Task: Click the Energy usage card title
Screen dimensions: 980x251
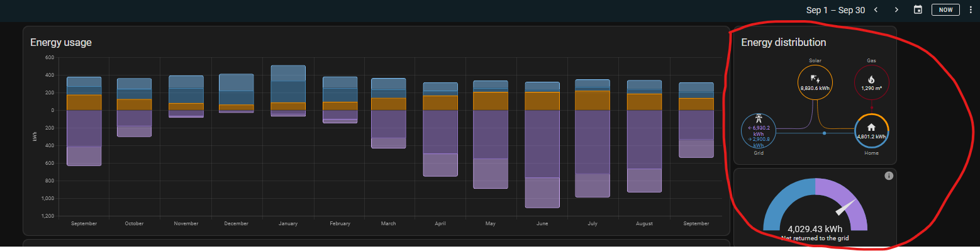Action: (x=61, y=42)
